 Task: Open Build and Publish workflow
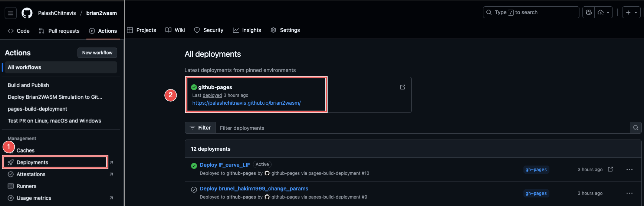point(28,85)
